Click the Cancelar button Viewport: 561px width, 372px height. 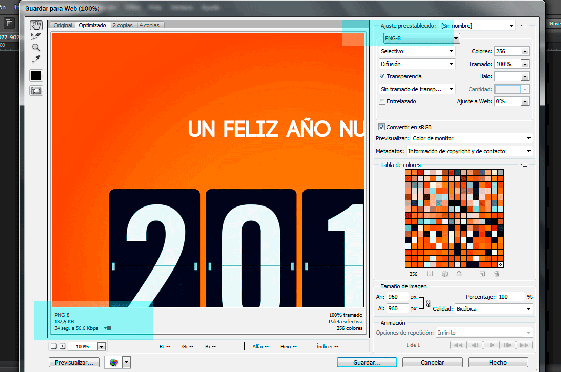pyautogui.click(x=432, y=362)
